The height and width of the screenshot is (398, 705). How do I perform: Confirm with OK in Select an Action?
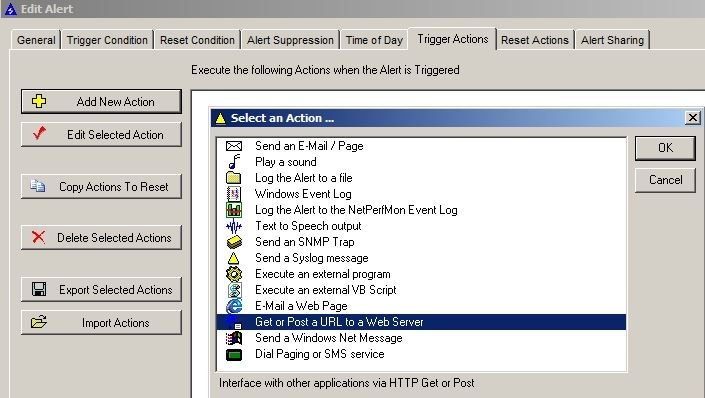click(x=665, y=148)
